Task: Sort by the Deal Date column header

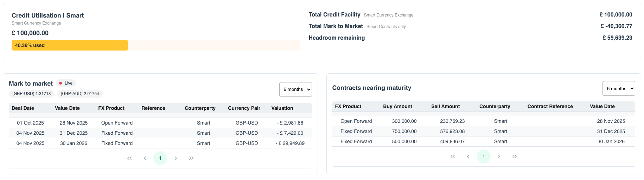Action: pos(23,108)
